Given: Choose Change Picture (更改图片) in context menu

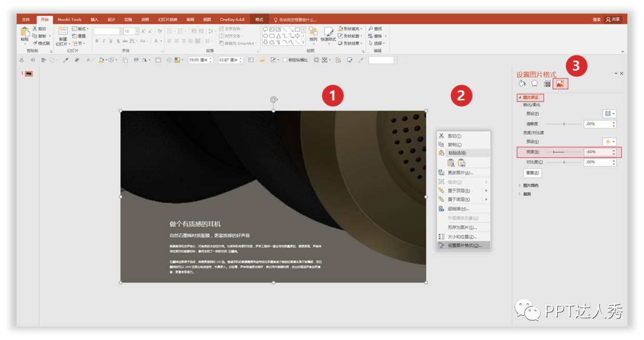Looking at the screenshot, I should point(463,172).
